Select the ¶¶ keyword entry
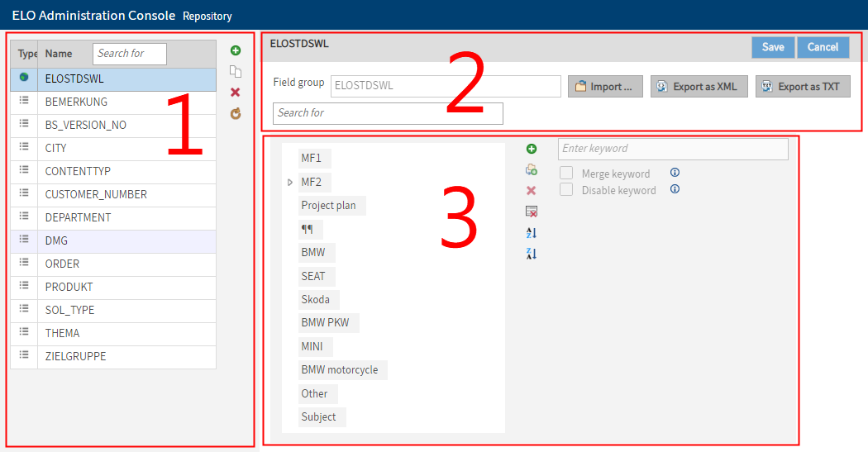868x452 pixels. click(310, 229)
